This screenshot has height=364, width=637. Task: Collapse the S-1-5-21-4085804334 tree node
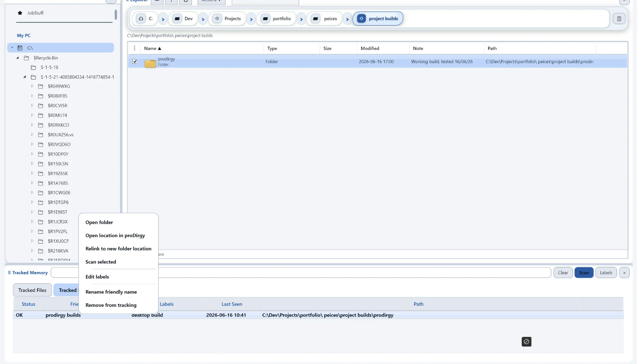pyautogui.click(x=25, y=77)
